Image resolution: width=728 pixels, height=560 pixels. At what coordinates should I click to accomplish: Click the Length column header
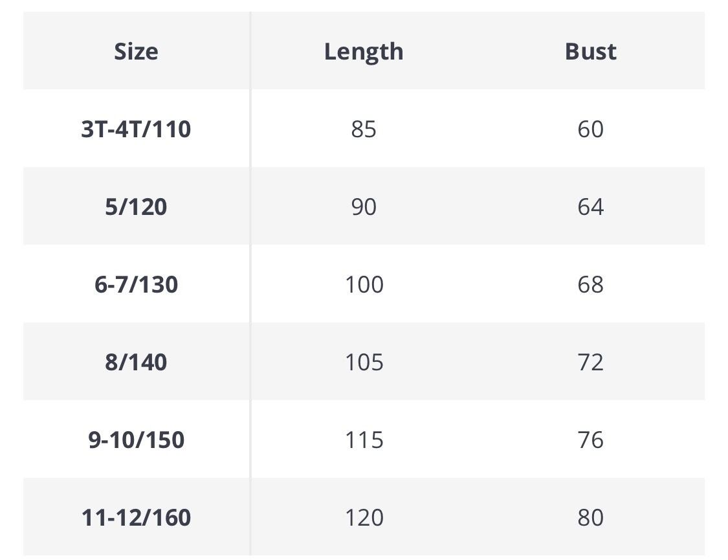pos(364,52)
